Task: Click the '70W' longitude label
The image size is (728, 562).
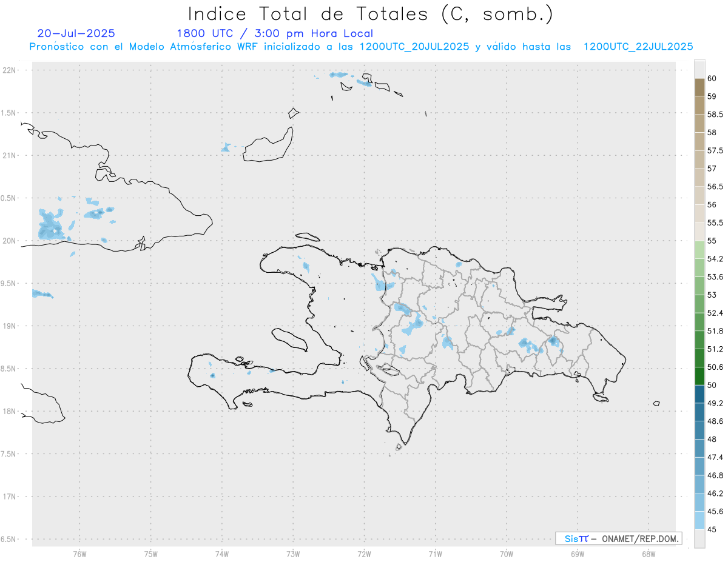Action: [507, 554]
